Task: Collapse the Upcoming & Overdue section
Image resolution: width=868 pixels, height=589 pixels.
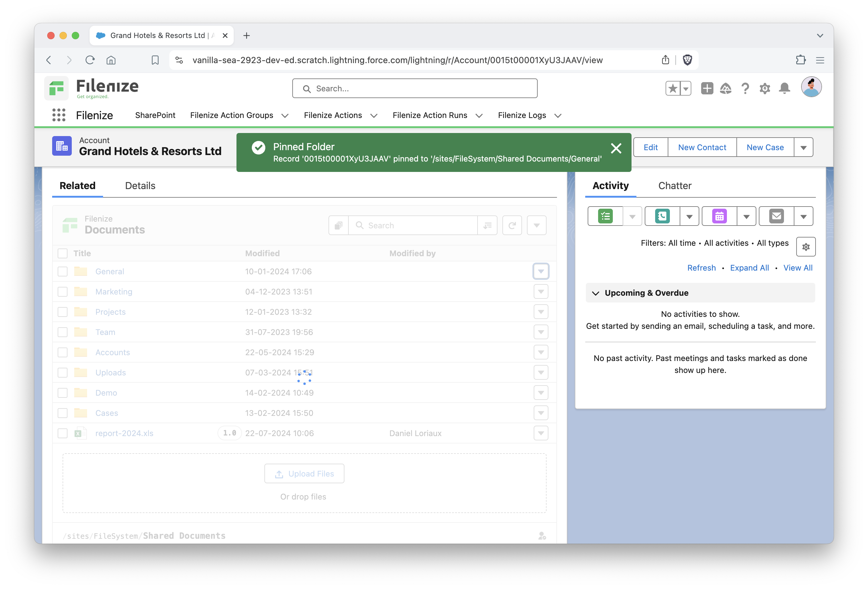Action: click(597, 293)
